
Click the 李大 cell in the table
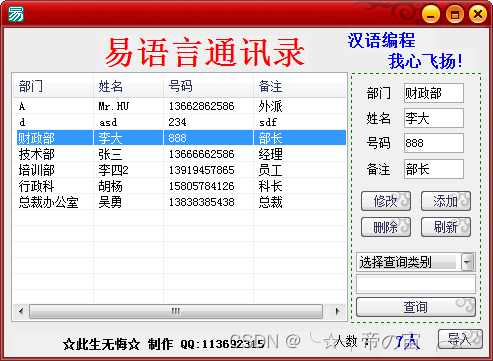(x=110, y=138)
